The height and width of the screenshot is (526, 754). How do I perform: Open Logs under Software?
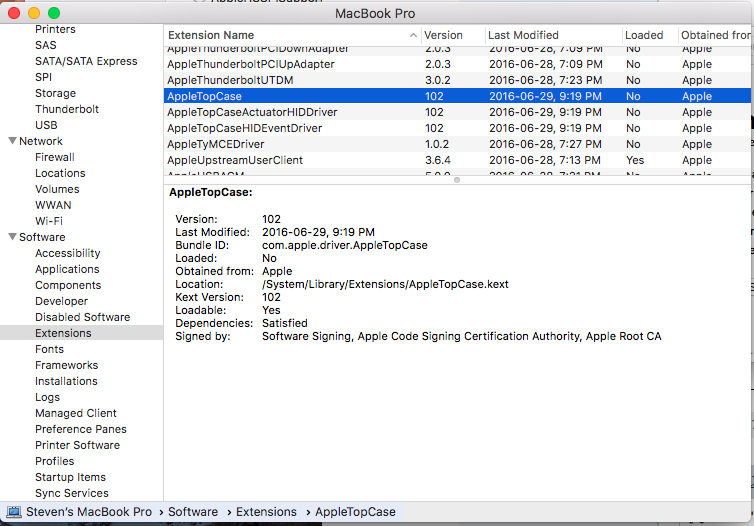click(48, 397)
